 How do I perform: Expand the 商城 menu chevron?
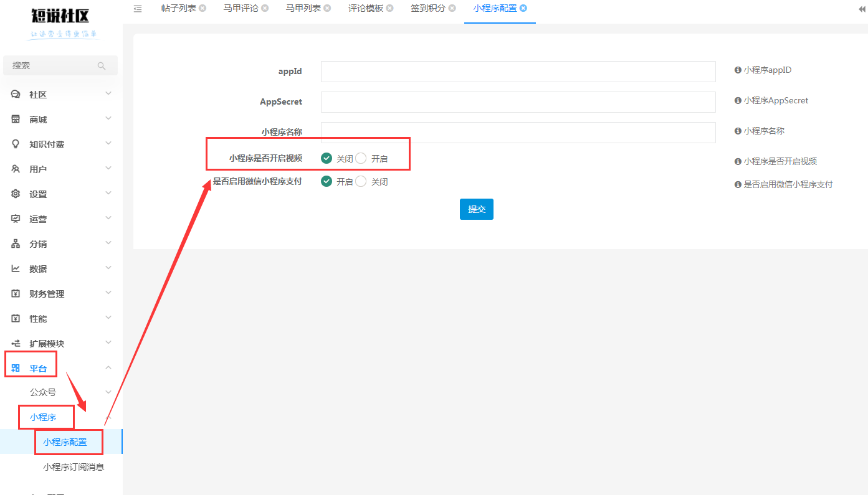(x=108, y=118)
